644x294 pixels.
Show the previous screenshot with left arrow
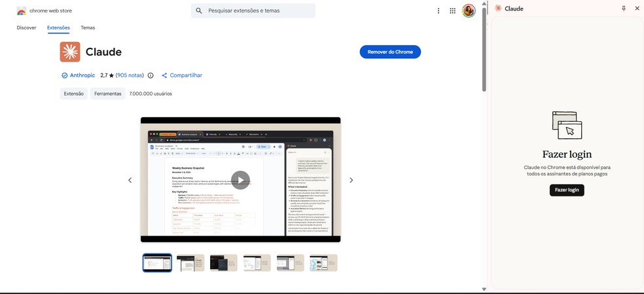pyautogui.click(x=130, y=180)
